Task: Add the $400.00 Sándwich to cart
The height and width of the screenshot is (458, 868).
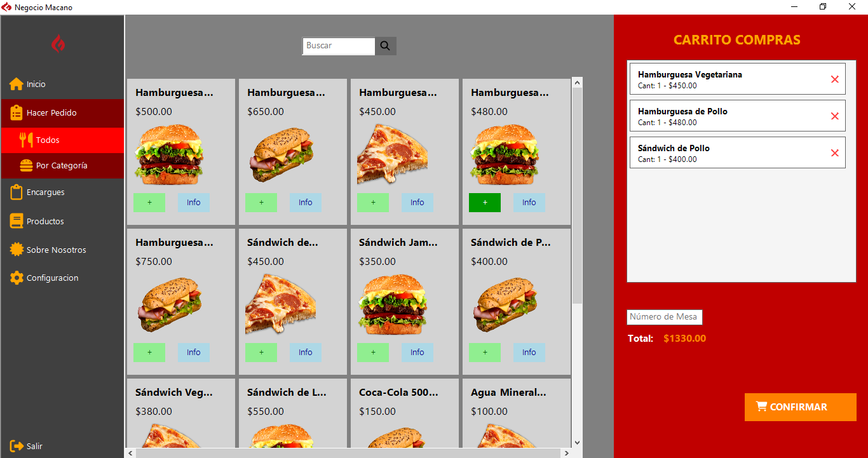Action: pyautogui.click(x=485, y=353)
